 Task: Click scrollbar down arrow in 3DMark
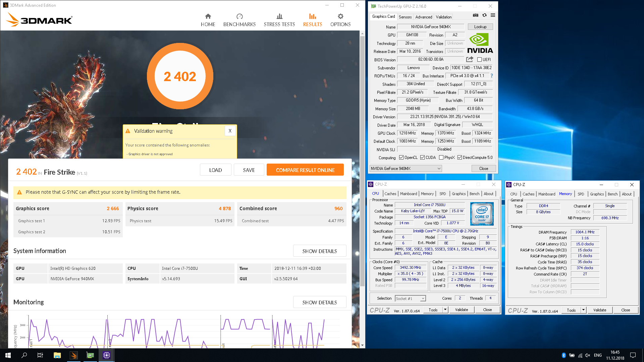click(362, 345)
